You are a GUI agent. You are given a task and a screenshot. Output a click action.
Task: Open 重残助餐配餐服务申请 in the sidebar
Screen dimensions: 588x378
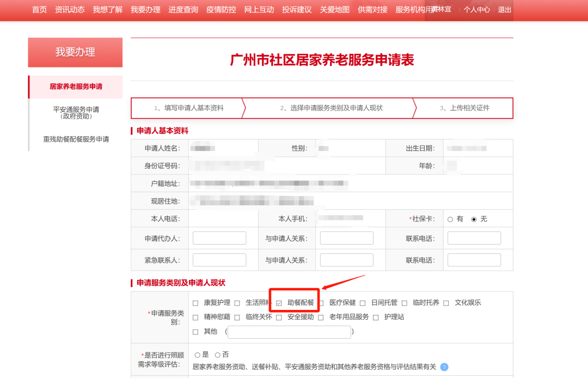coord(76,139)
